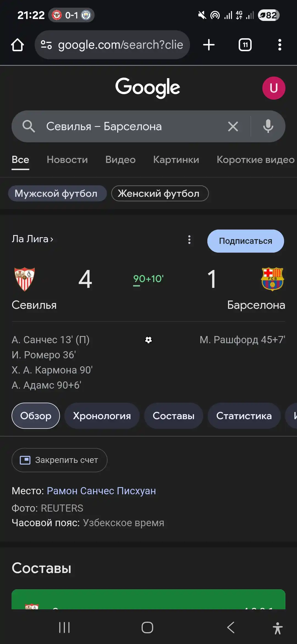Select the Мужской футбол filter chip
297x644 pixels.
pyautogui.click(x=57, y=193)
